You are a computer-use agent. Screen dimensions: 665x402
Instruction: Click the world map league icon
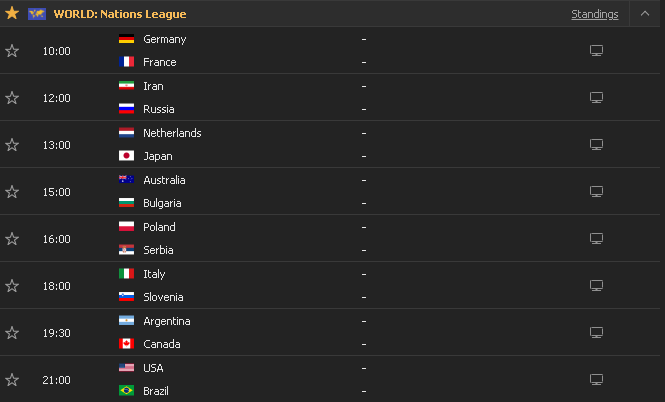37,14
